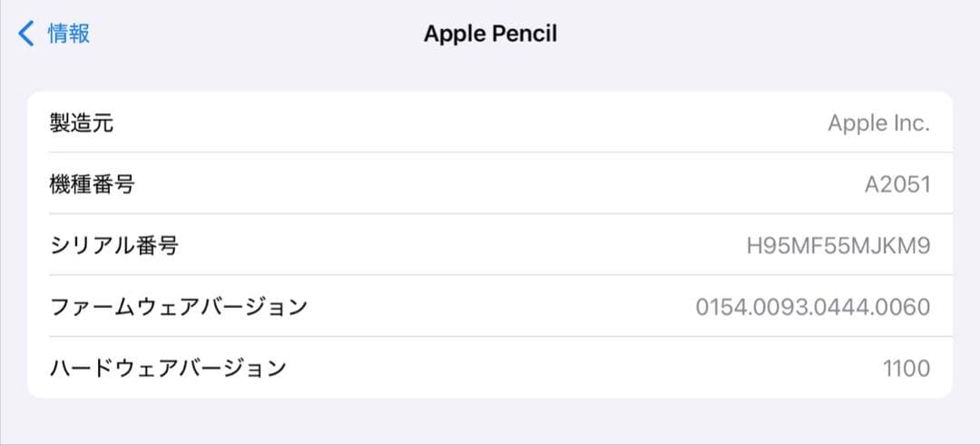Select the 製造元 label

[82, 123]
